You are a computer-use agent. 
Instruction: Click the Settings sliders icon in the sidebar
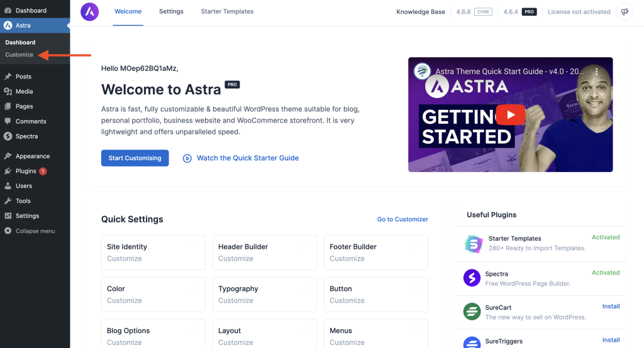tap(8, 216)
